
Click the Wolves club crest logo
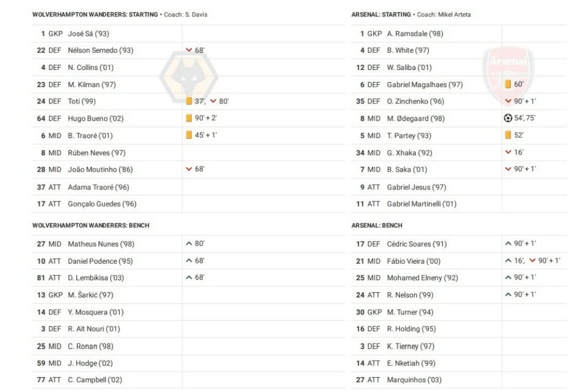[x=181, y=74]
